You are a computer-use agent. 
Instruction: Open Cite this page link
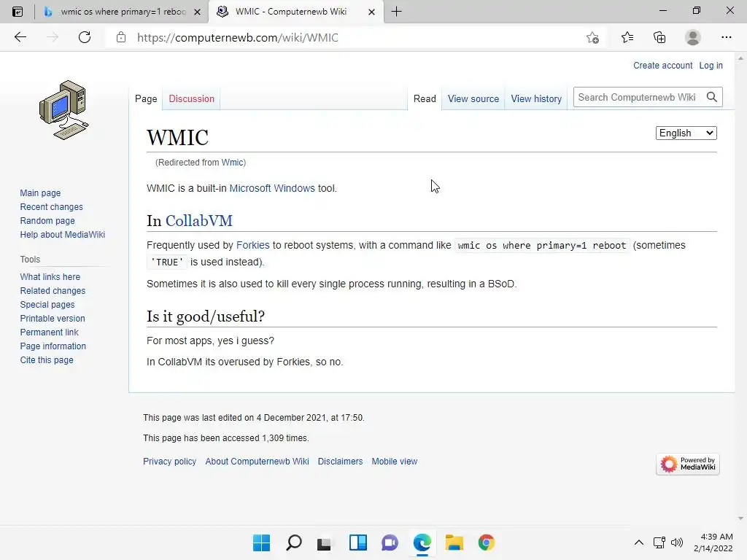pos(47,360)
